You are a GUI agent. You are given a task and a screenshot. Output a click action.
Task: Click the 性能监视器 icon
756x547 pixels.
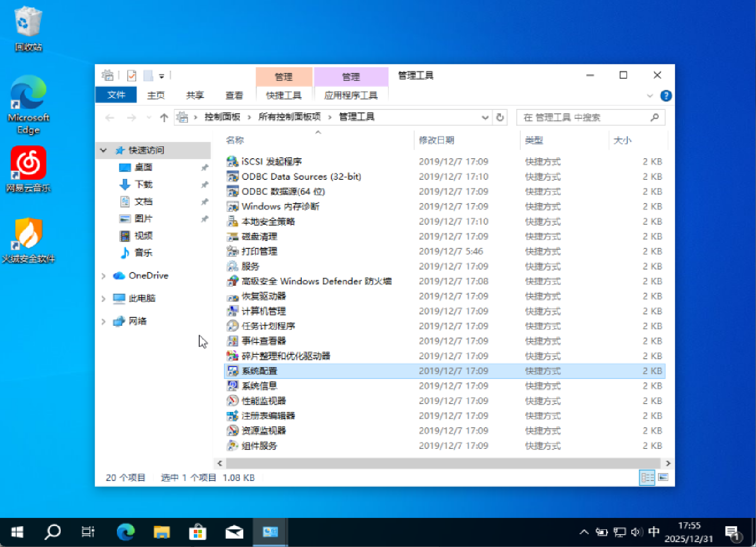[232, 401]
